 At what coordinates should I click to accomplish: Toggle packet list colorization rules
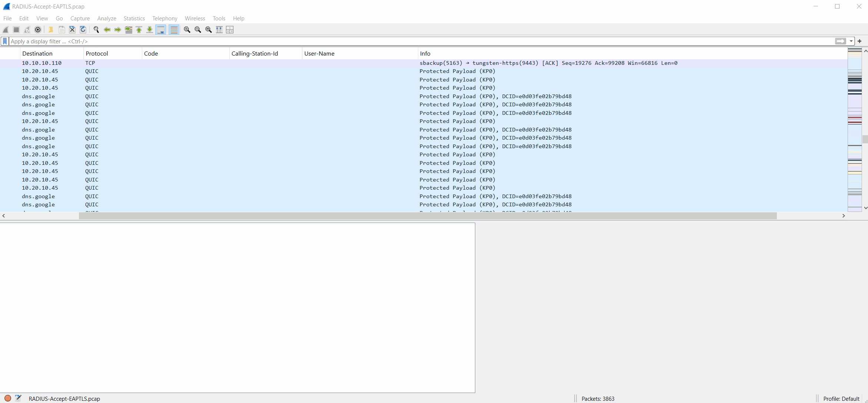point(174,30)
